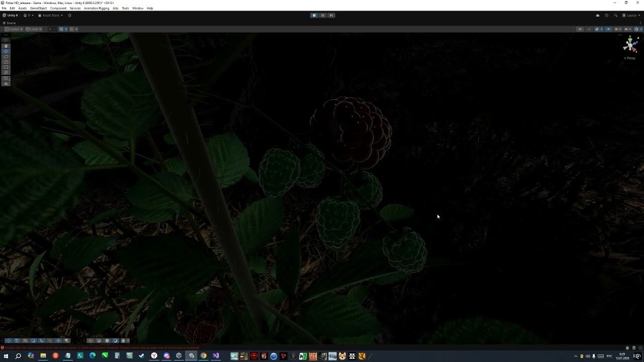Expand grid snapping settings arrow
The image size is (644, 362).
66,29
